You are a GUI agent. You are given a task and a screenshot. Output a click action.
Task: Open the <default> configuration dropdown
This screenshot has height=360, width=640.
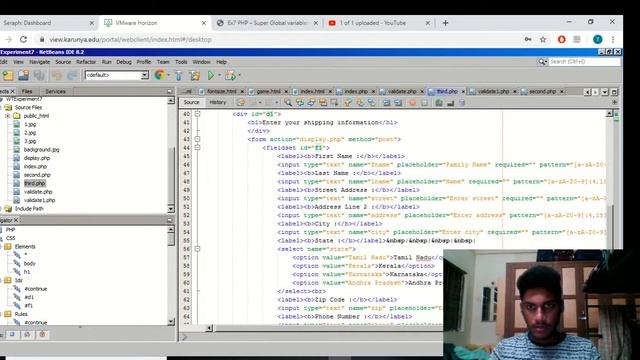pyautogui.click(x=144, y=75)
